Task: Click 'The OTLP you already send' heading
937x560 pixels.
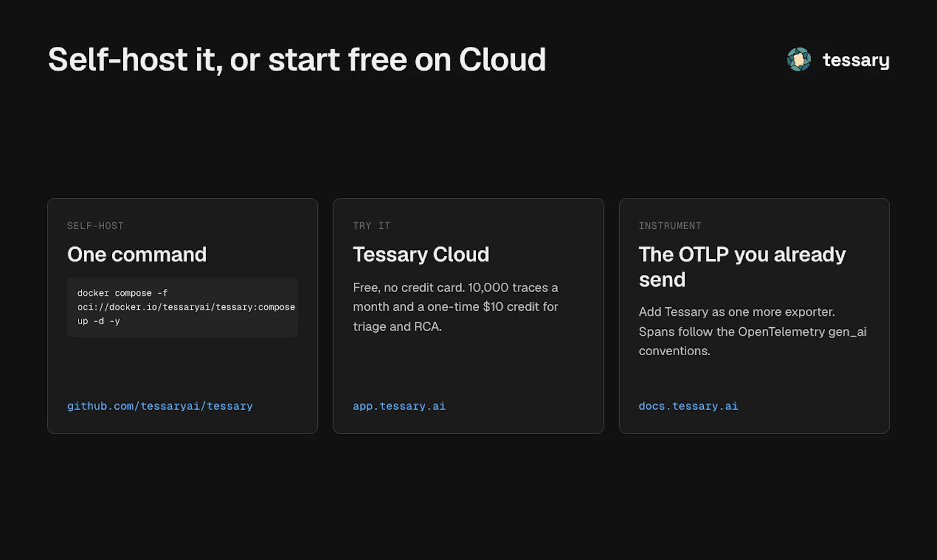Action: pyautogui.click(x=742, y=267)
